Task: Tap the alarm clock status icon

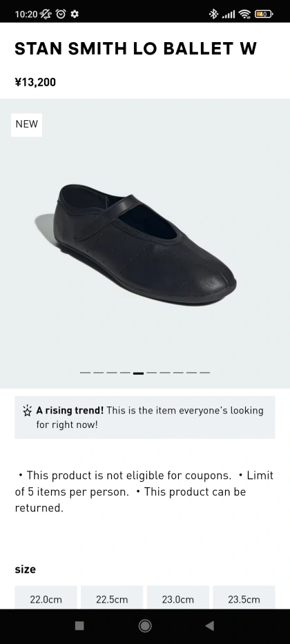Action: pyautogui.click(x=61, y=14)
